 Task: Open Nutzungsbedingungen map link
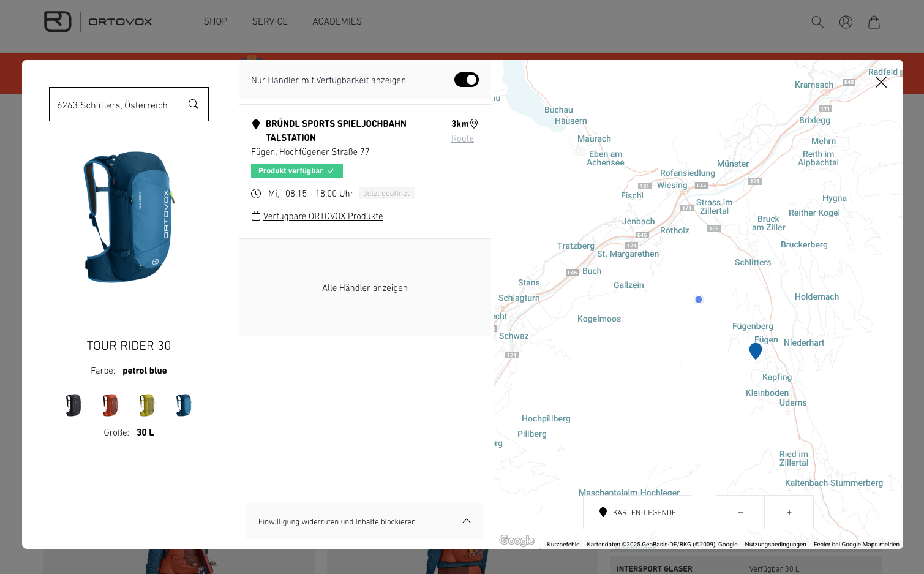click(775, 544)
